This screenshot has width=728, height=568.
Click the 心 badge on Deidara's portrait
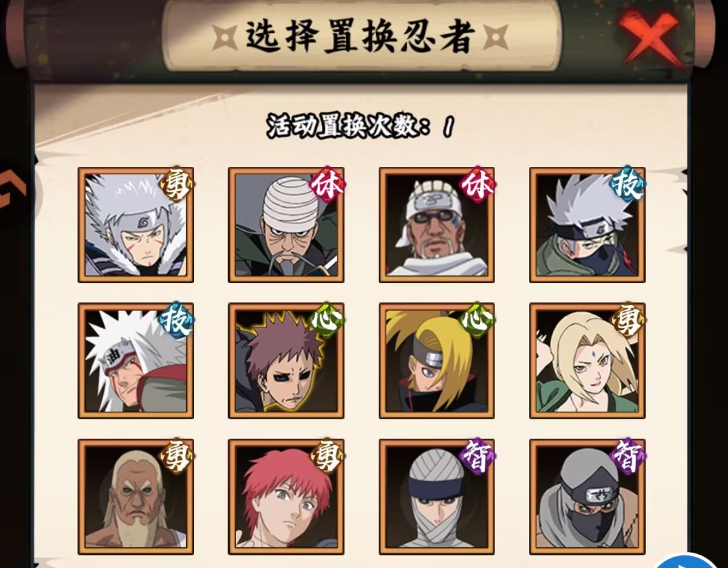477,320
